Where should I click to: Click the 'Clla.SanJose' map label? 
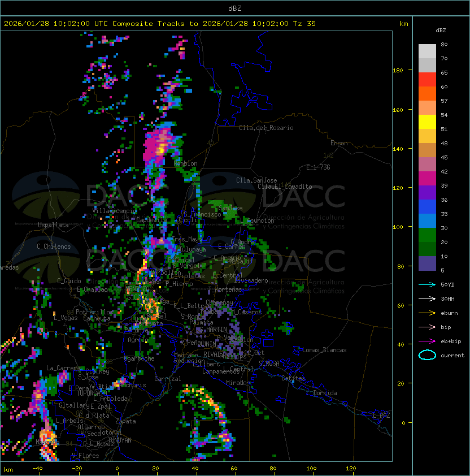click(x=256, y=180)
